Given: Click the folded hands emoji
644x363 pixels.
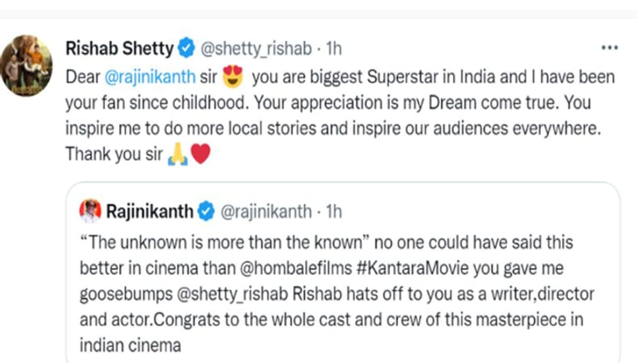Looking at the screenshot, I should tap(178, 155).
